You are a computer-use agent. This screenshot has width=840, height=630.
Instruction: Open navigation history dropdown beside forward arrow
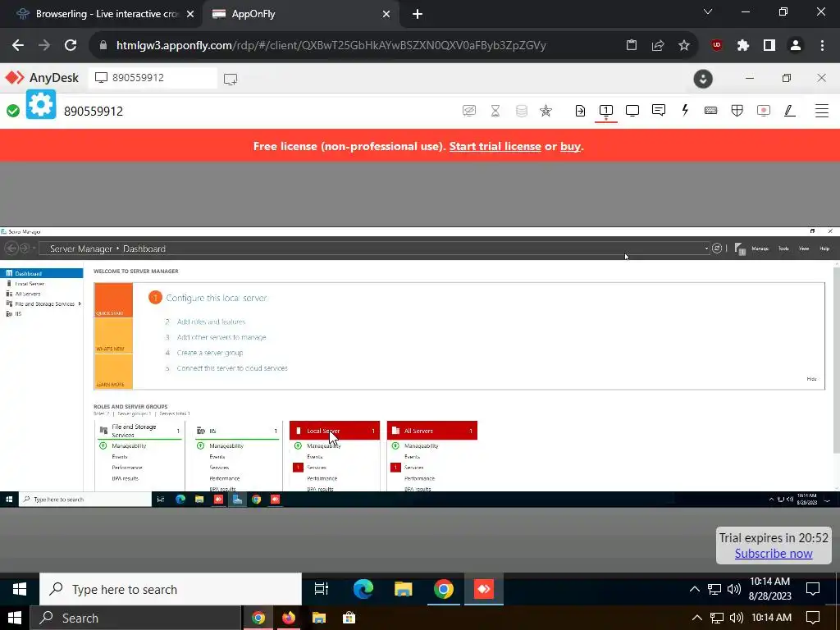coord(34,248)
